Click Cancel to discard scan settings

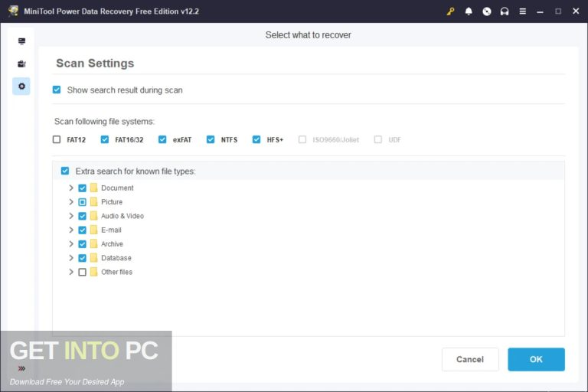click(470, 359)
